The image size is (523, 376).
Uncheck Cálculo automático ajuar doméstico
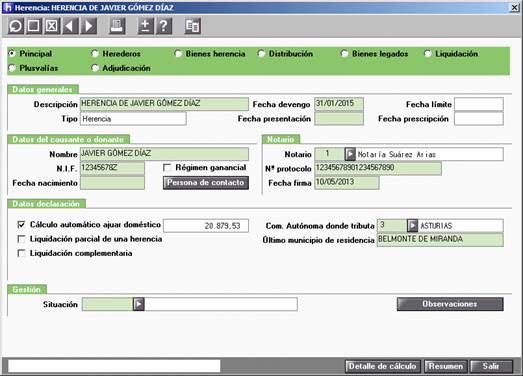21,225
